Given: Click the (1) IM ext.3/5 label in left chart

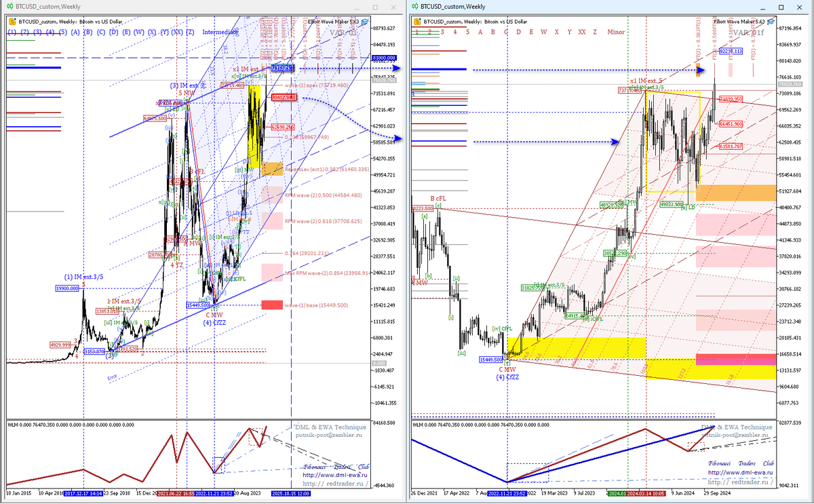Looking at the screenshot, I should 83,277.
